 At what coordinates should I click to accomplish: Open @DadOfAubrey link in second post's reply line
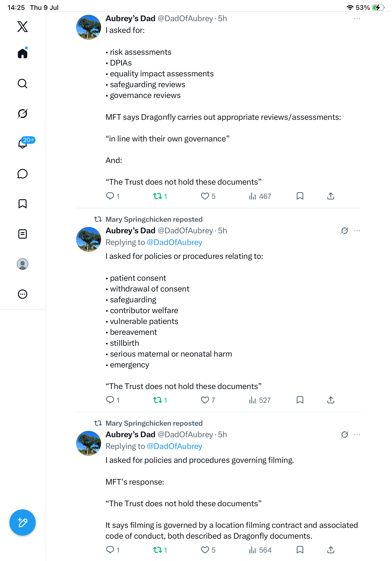tap(174, 242)
